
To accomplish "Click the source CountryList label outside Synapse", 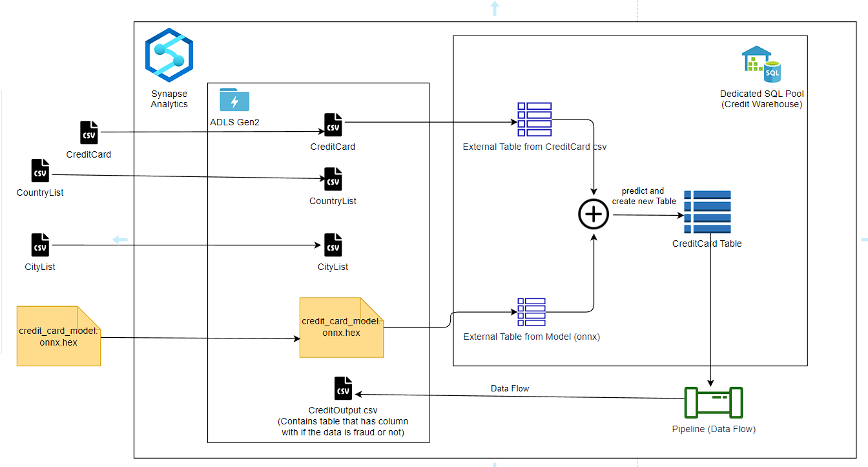I will (x=40, y=192).
